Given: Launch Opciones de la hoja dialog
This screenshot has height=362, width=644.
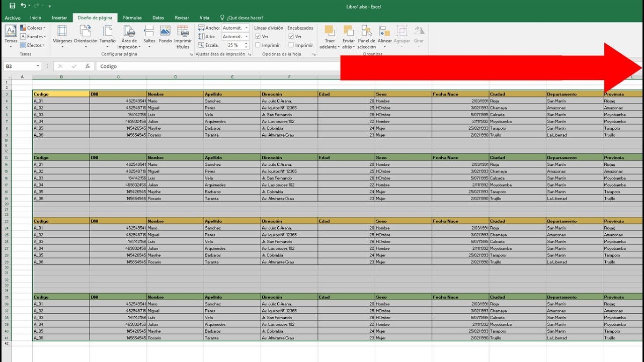Looking at the screenshot, I should tap(314, 54).
